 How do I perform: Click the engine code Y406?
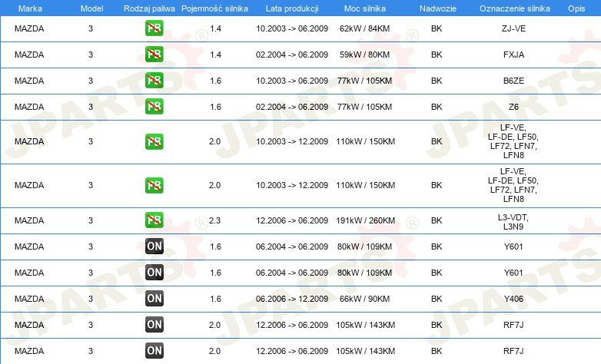click(x=513, y=299)
